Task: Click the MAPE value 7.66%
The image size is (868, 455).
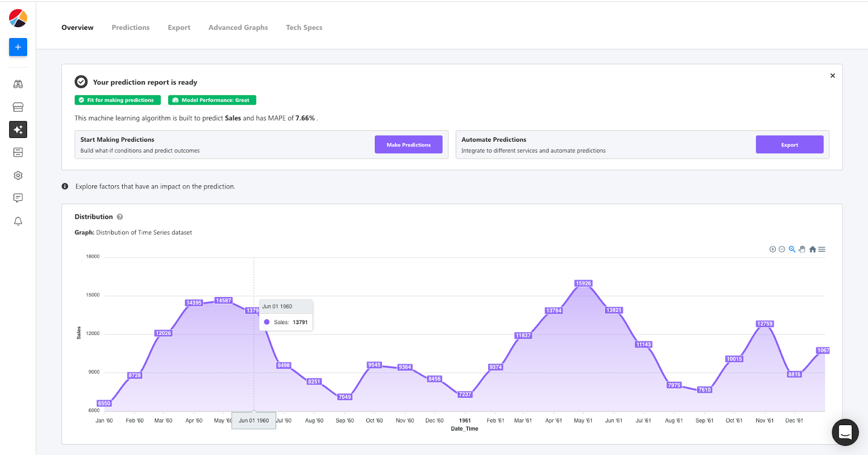Action: [305, 118]
